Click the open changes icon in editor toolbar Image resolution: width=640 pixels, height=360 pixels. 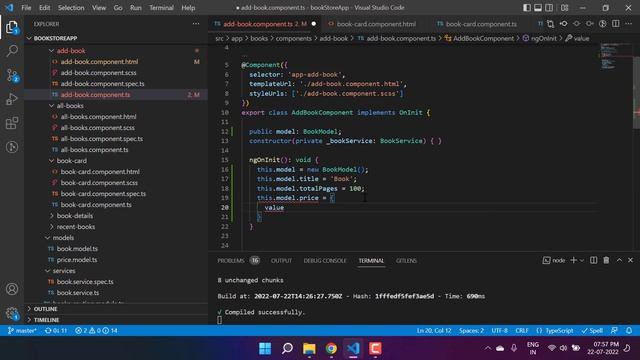(x=550, y=24)
